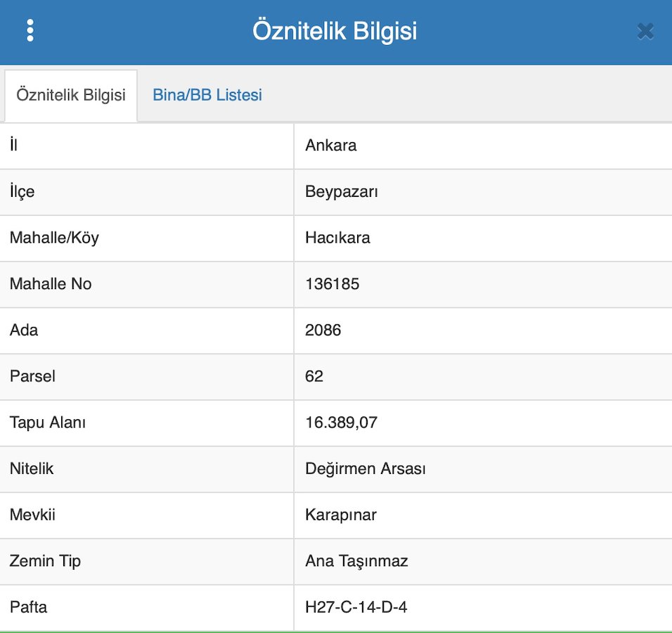
Task: Select the Hacıkara neighborhood value
Action: pyautogui.click(x=337, y=238)
